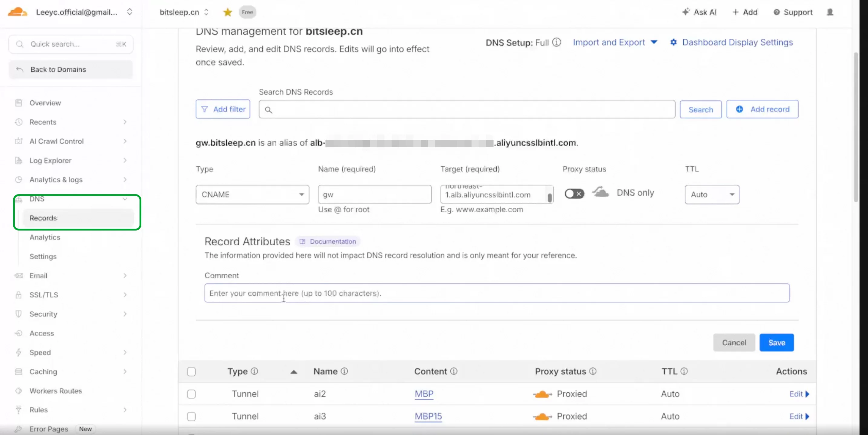Viewport: 868px width, 435px height.
Task: Open DNS Settings submenu item
Action: point(43,257)
